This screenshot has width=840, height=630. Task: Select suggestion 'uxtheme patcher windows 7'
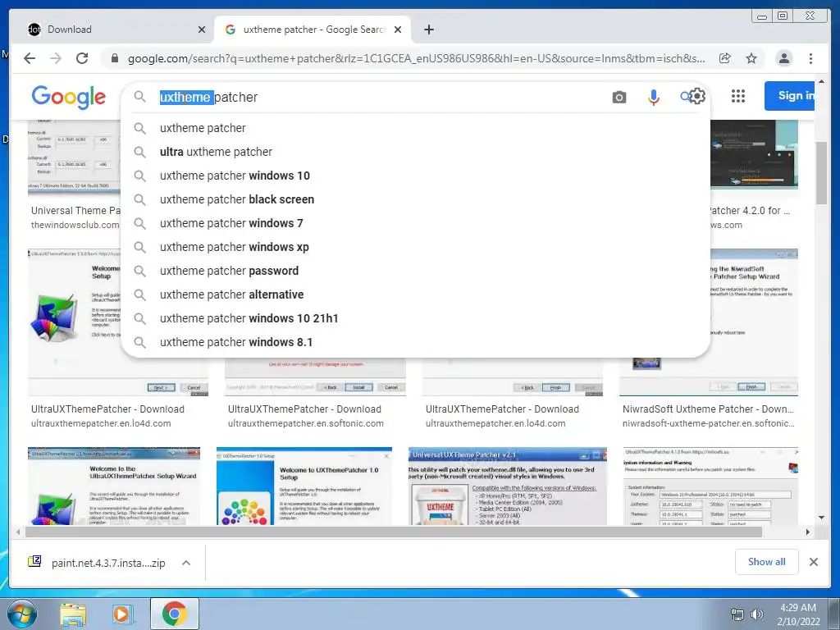click(x=416, y=223)
